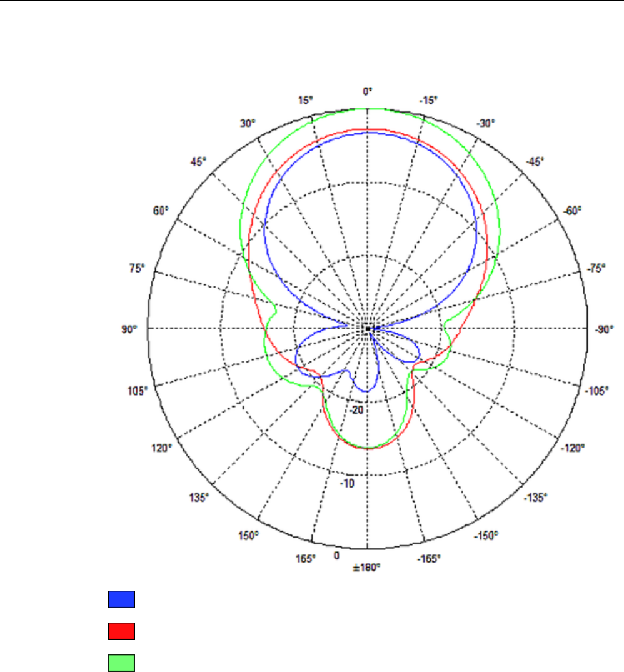
Task: Click the 135° angle label
Action: click(199, 498)
